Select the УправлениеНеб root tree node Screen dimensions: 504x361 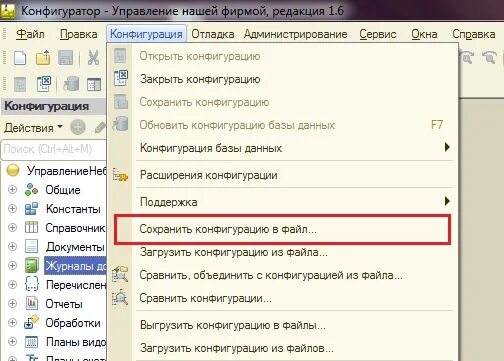(x=66, y=171)
